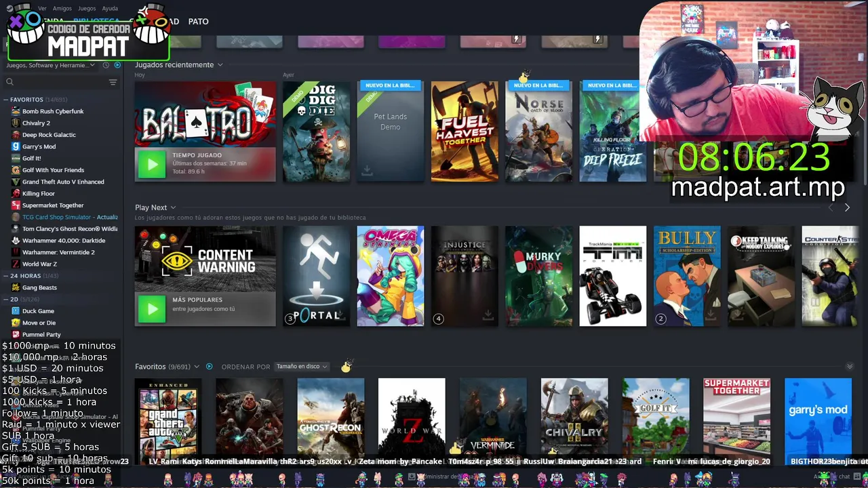Open the Supermarket Together card in Favoritos shelf

coord(737,421)
